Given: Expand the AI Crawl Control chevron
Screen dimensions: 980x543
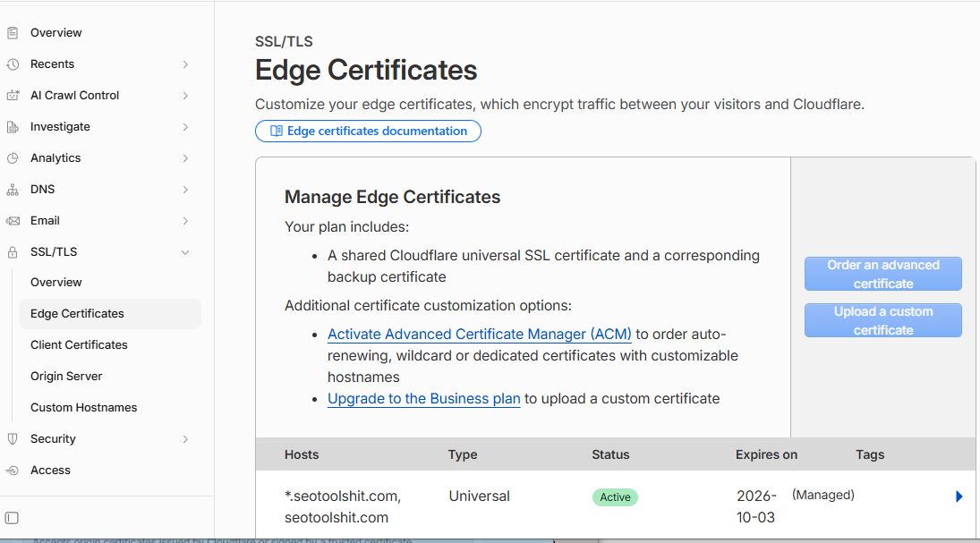Looking at the screenshot, I should (x=185, y=96).
